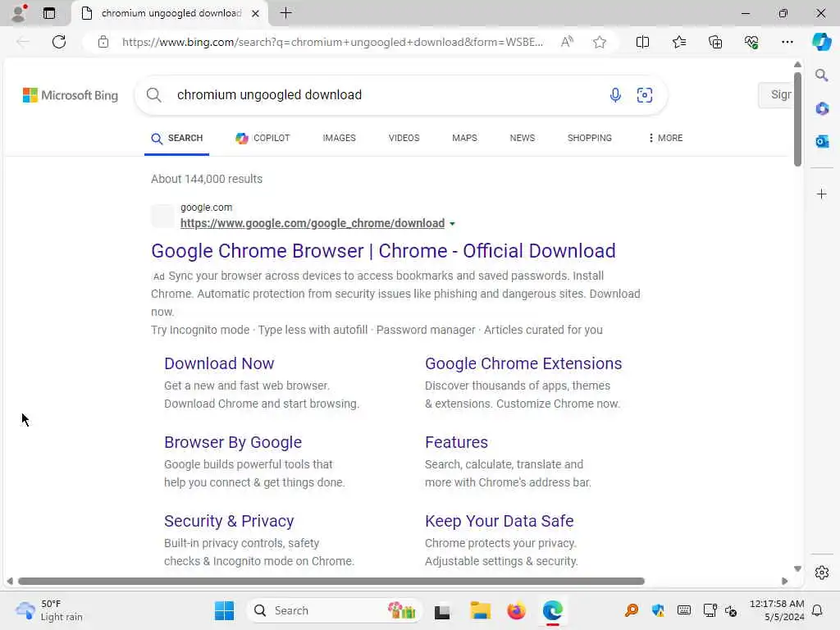Open notifications bell icon
This screenshot has height=630, width=840.
pyautogui.click(x=817, y=610)
